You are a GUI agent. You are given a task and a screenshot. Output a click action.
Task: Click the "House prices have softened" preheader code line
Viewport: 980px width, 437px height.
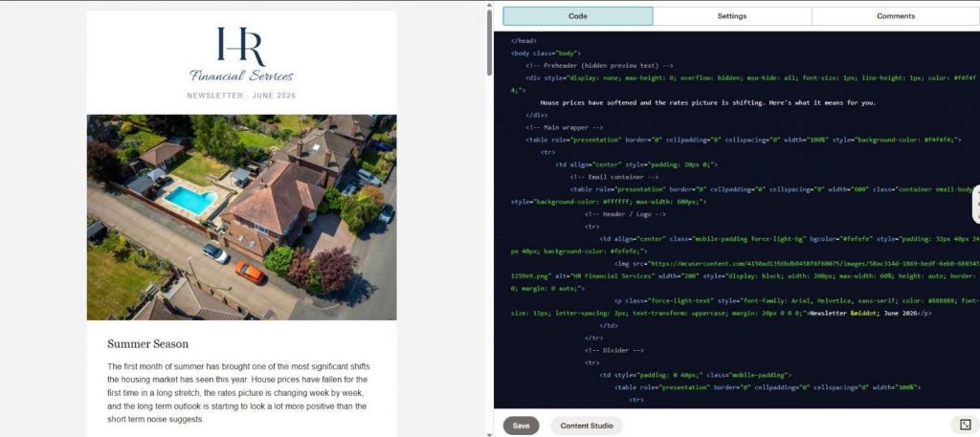coord(708,102)
